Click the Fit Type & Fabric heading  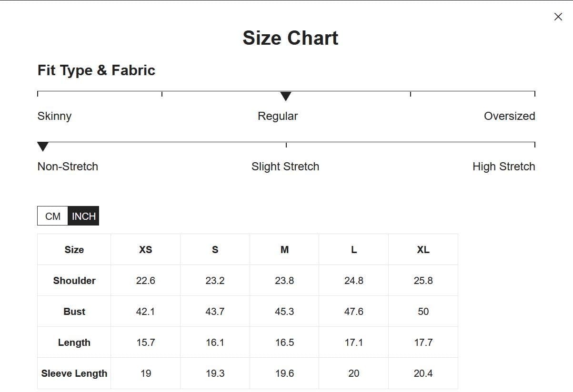click(97, 70)
